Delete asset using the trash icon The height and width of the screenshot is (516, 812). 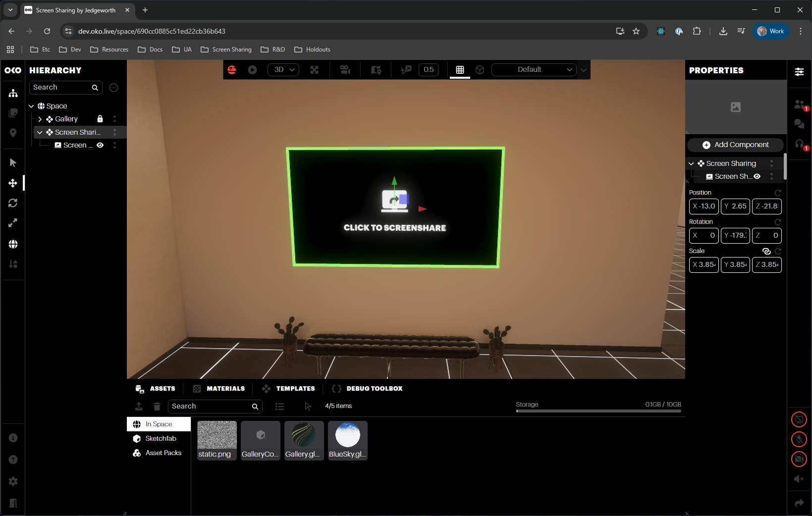tap(157, 407)
